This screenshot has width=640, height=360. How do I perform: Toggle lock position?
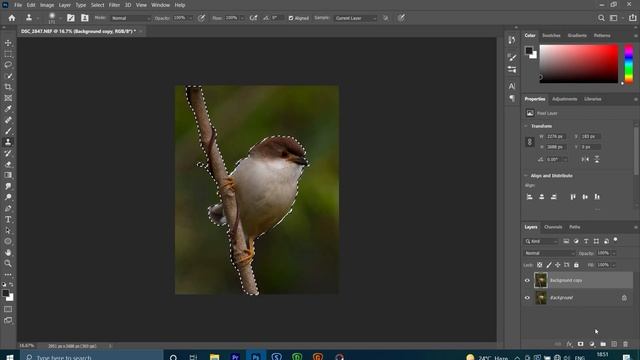558,265
